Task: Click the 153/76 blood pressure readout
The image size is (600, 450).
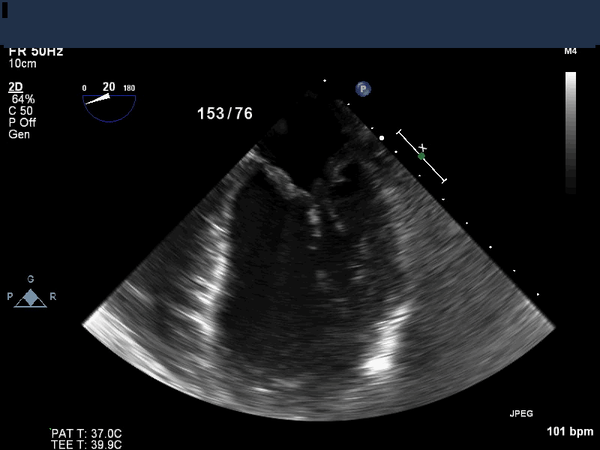Action: tap(225, 114)
